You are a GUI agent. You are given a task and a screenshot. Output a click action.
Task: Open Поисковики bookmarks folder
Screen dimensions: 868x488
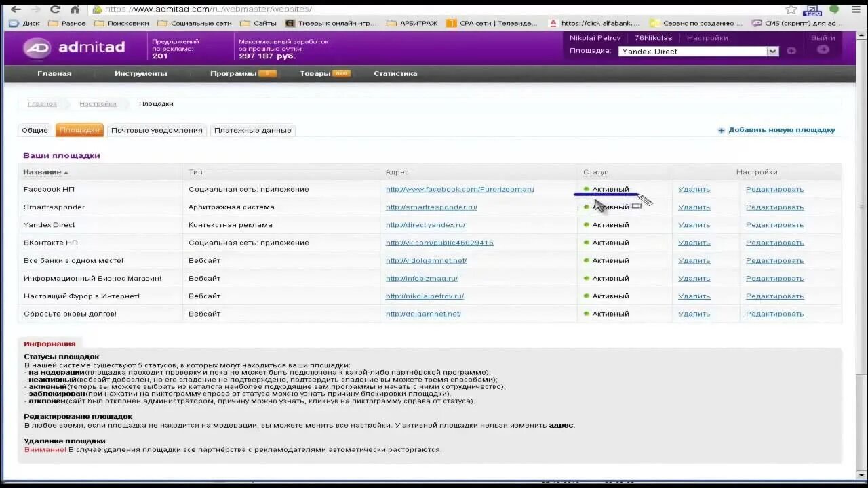point(121,23)
